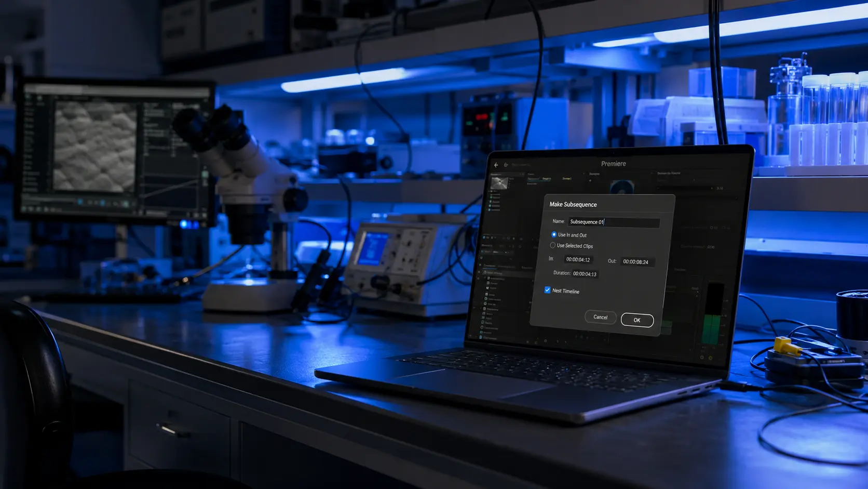The width and height of the screenshot is (868, 489).
Task: Uncheck the Nest Timeline checkbox
Action: point(547,290)
